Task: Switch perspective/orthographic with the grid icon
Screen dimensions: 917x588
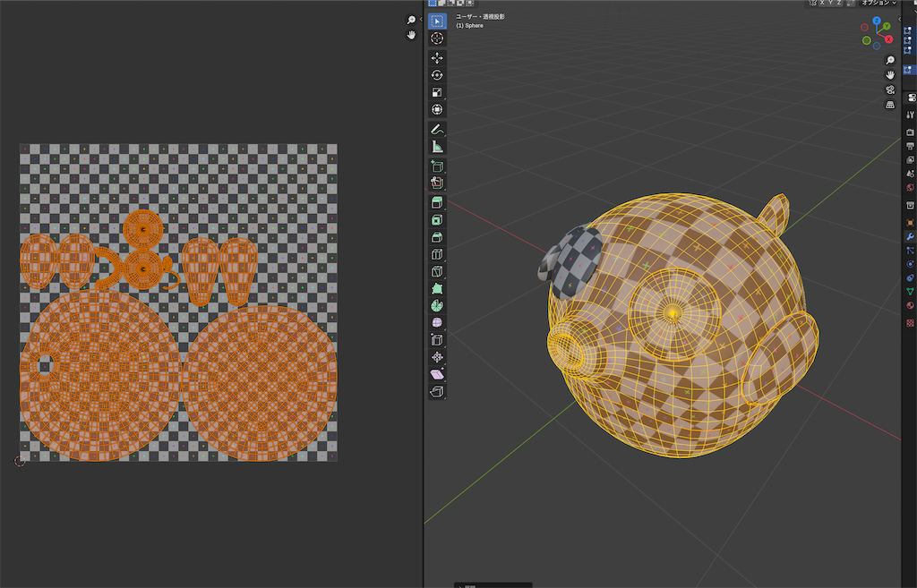Action: coord(890,105)
